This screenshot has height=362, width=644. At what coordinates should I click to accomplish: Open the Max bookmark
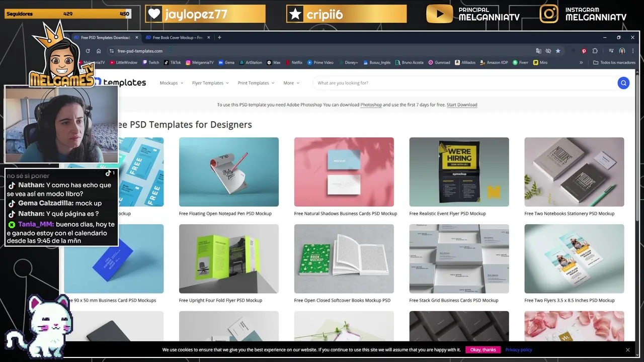274,62
